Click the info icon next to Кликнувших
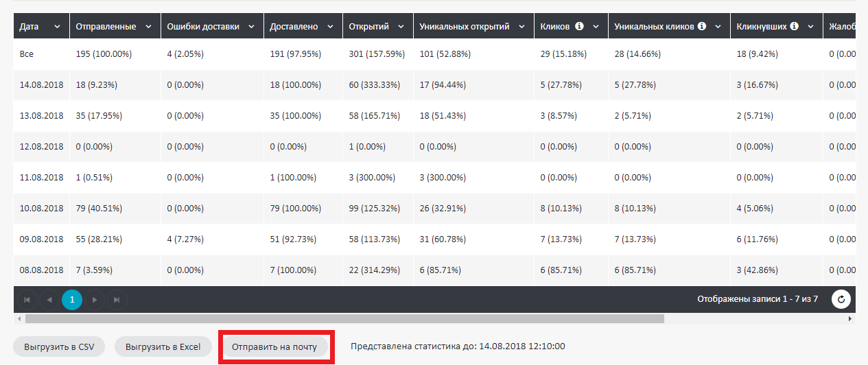Screen dimensions: 868x365 (794, 27)
